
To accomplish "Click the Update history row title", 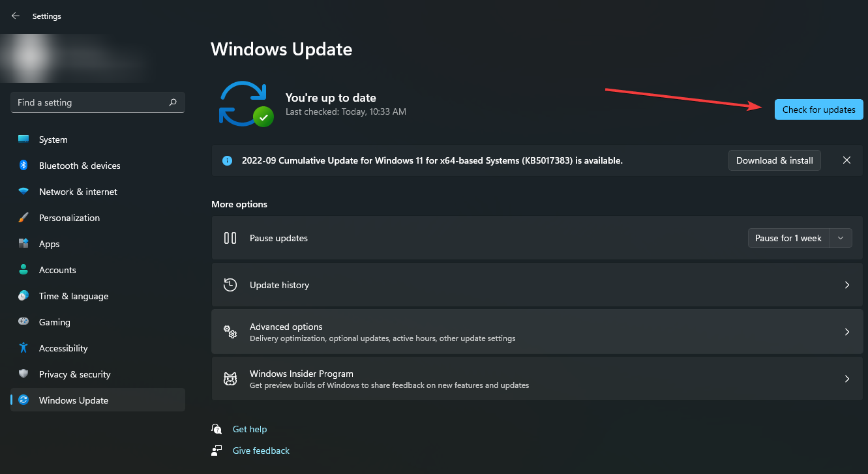I will pos(279,285).
